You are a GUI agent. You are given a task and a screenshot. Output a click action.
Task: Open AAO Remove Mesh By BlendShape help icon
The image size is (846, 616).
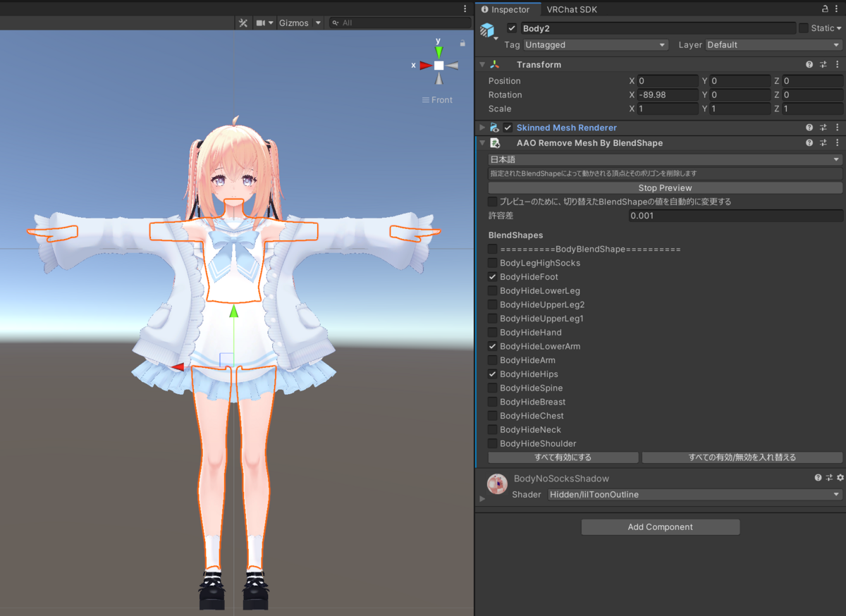(x=809, y=143)
